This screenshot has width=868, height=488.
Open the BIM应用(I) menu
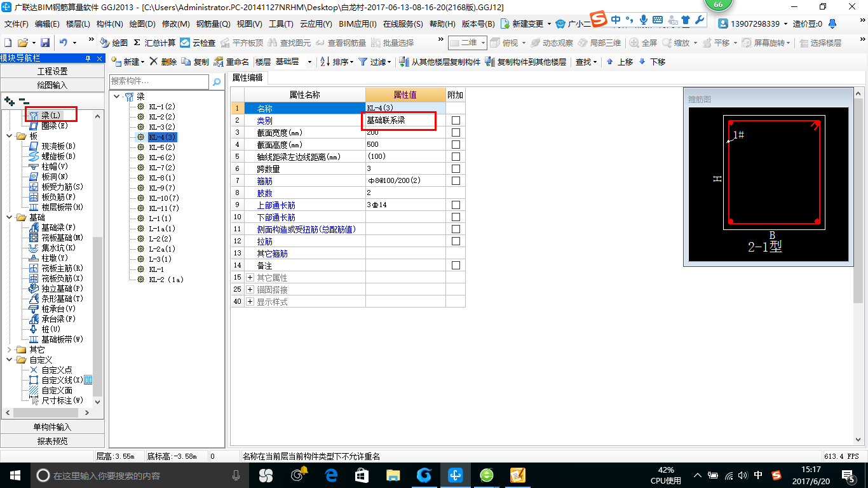[x=358, y=24]
